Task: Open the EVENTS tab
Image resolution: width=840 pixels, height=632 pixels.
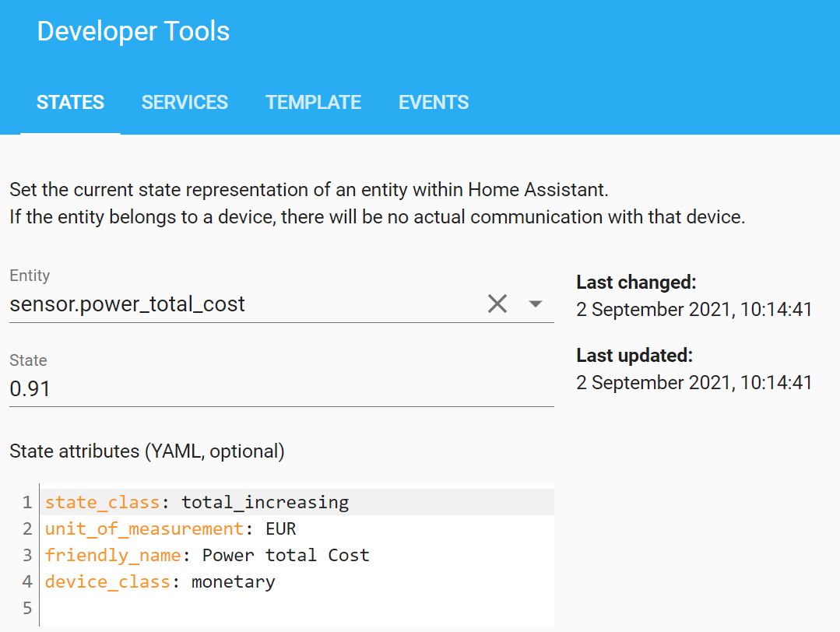Action: click(434, 102)
